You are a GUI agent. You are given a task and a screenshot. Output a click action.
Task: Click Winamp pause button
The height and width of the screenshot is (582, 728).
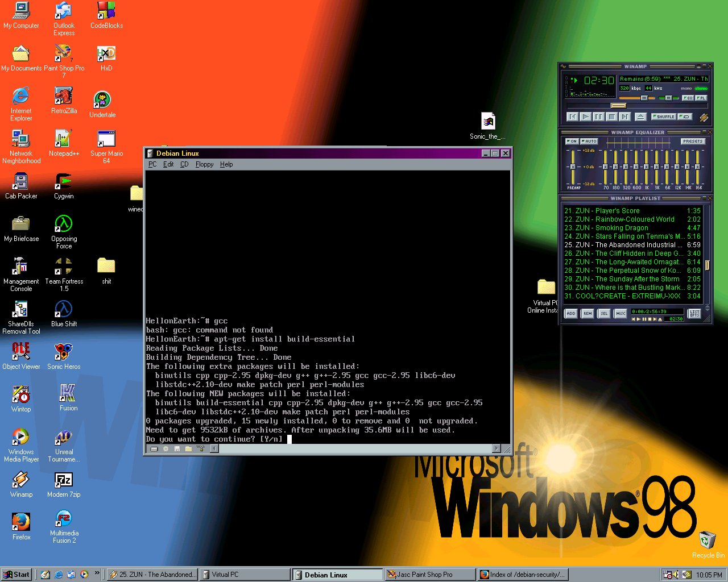599,117
